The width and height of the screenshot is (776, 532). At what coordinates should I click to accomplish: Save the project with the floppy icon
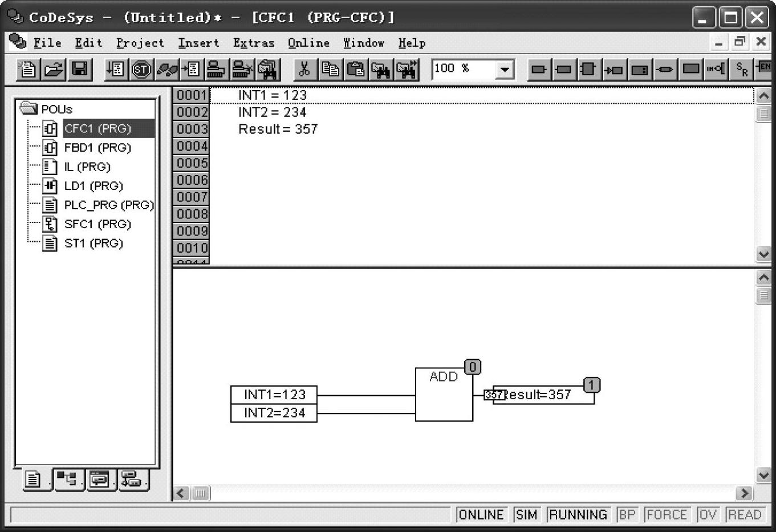pos(80,70)
